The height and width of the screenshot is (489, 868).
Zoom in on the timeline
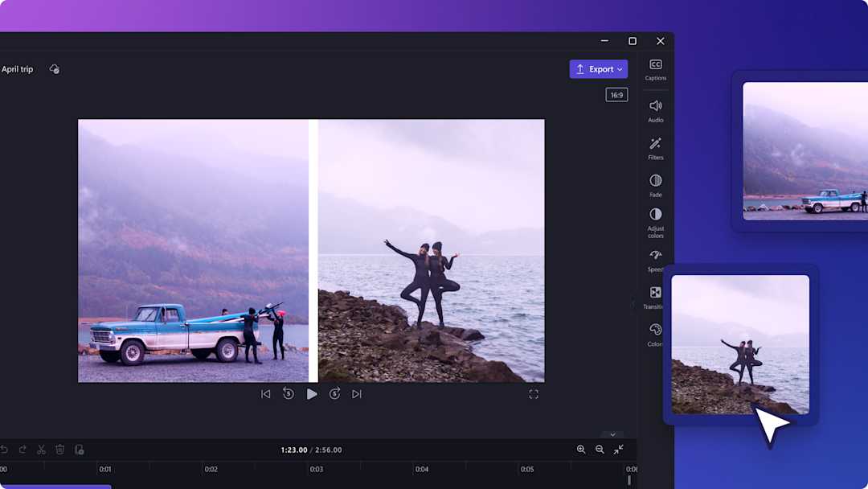581,450
